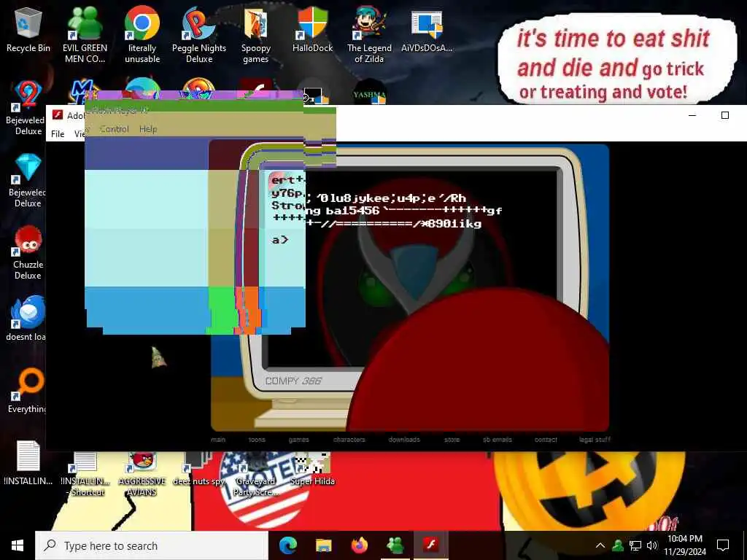Viewport: 747px width, 560px height.
Task: Go to toons in the Flash navbar
Action: pyautogui.click(x=257, y=440)
